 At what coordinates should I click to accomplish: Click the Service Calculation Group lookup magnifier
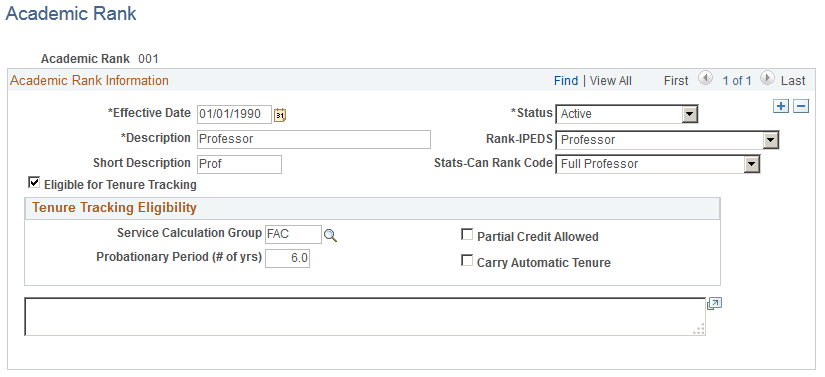[330, 236]
